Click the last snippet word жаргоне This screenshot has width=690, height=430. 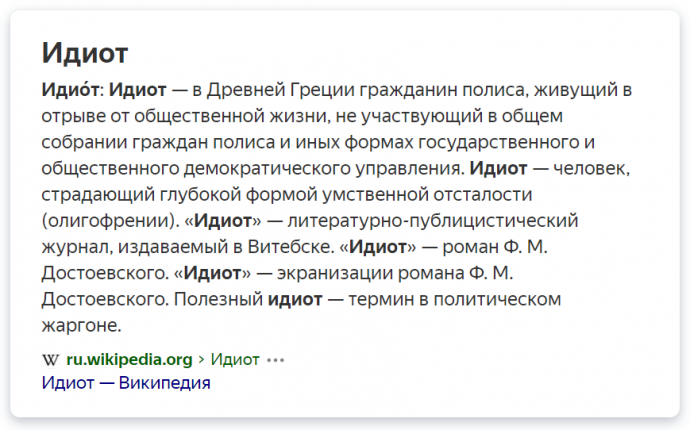[81, 326]
